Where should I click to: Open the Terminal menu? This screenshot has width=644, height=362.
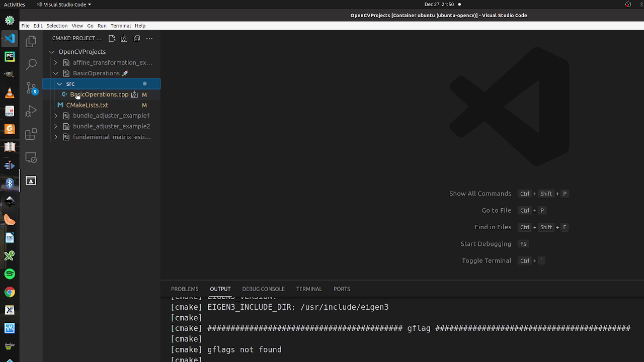[x=120, y=26]
